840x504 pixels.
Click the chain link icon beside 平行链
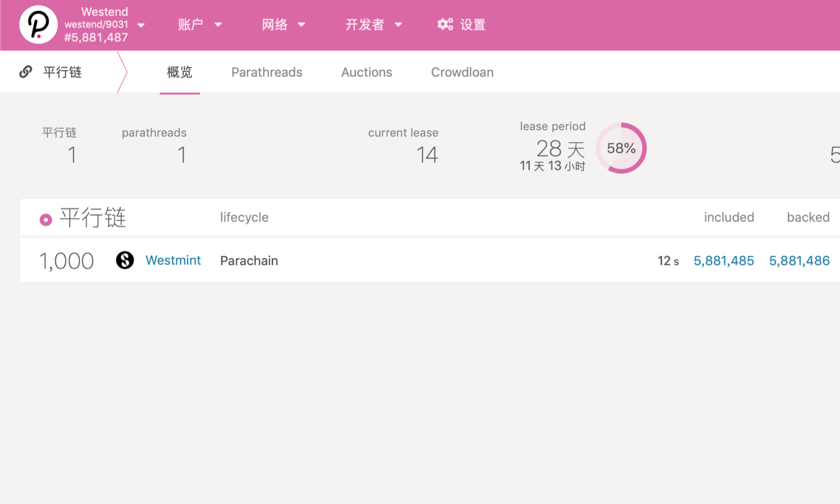(x=25, y=72)
